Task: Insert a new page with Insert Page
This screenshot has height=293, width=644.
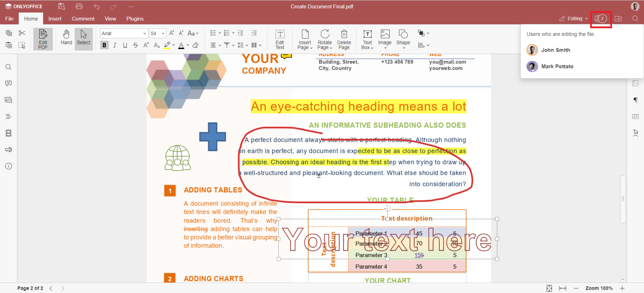Action: 304,39
